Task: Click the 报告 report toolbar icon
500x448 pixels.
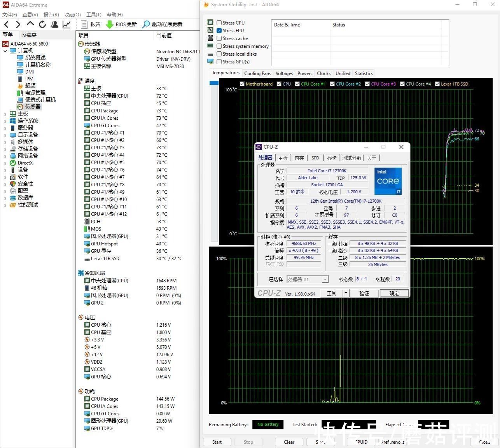Action: point(84,24)
